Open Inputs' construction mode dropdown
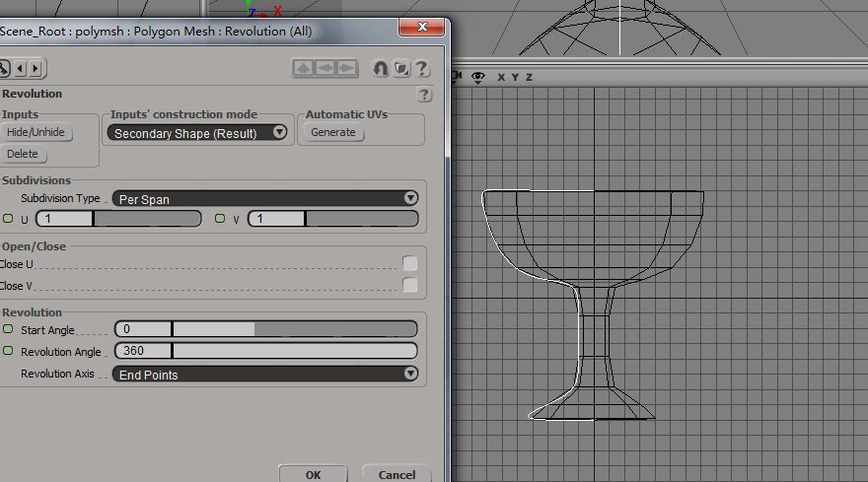 click(197, 132)
